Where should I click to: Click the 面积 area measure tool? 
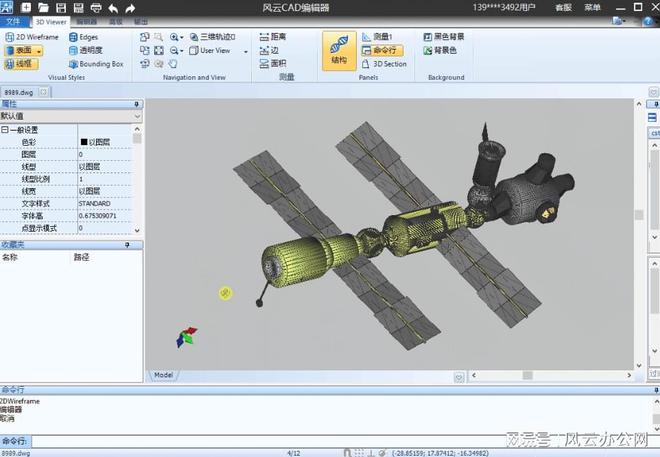(x=272, y=63)
